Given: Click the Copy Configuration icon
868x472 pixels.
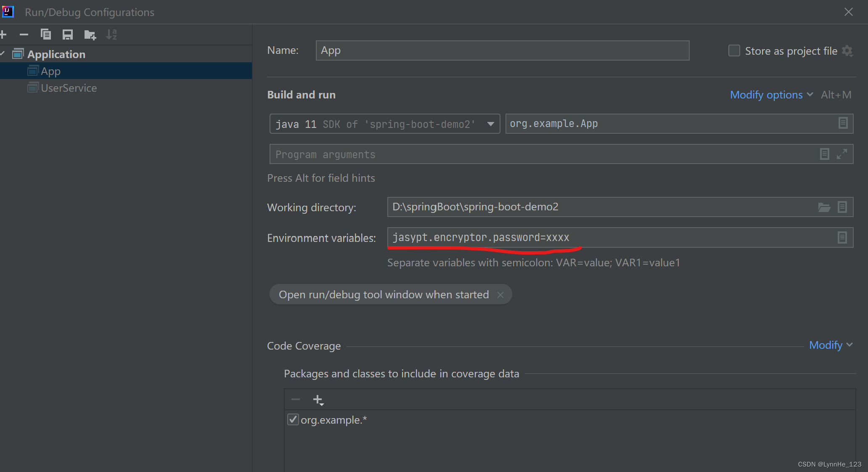Looking at the screenshot, I should [45, 34].
